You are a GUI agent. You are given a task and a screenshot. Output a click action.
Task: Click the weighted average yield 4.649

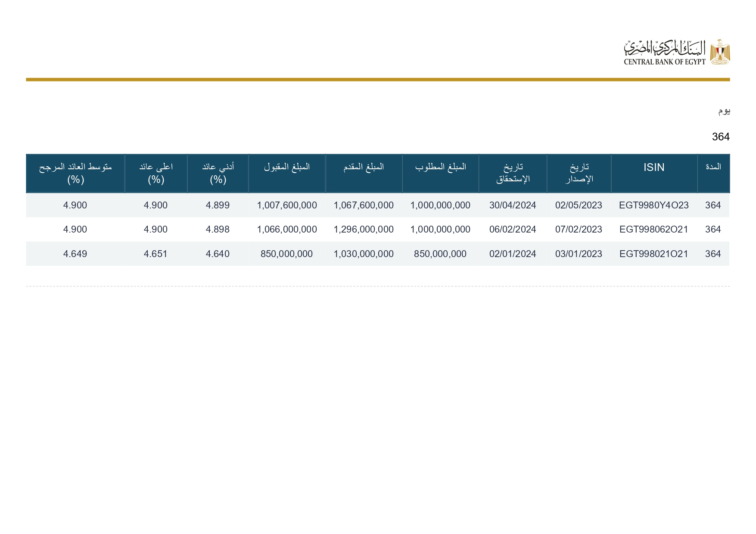(x=75, y=254)
